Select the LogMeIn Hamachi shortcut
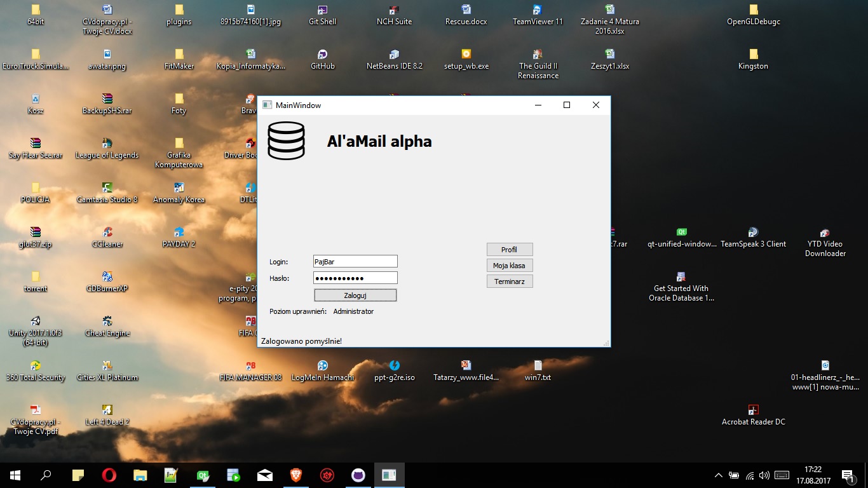 point(322,371)
